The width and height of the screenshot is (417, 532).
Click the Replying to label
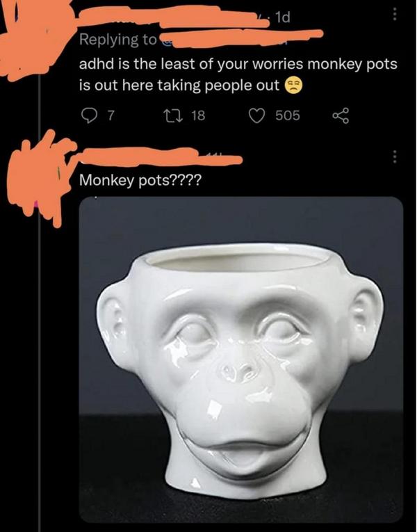[x=117, y=39]
